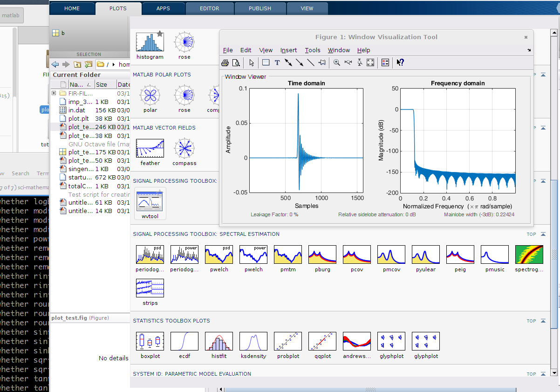560x392 pixels.
Task: Click the Name column header sort arrow
Action: tap(89, 84)
